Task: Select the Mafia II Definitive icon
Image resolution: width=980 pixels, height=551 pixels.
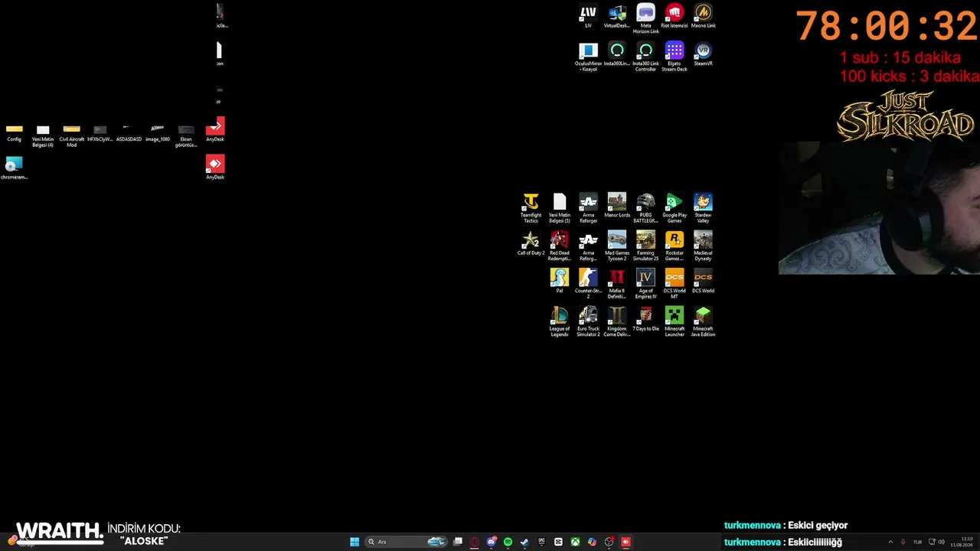Action: click(x=617, y=284)
